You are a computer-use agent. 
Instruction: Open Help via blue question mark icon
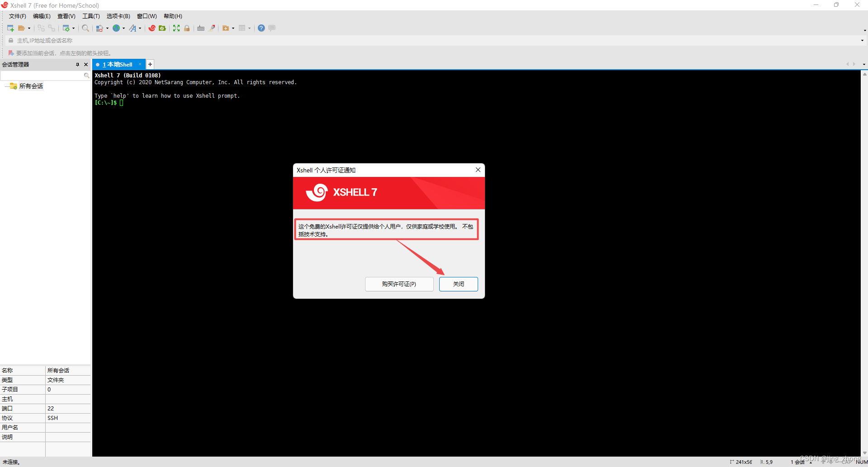coord(261,28)
